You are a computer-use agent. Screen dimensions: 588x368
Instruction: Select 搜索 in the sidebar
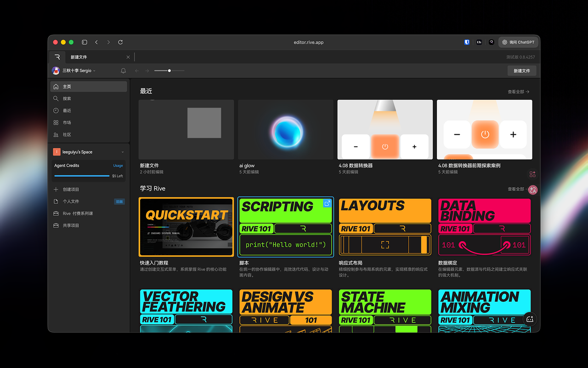67,98
